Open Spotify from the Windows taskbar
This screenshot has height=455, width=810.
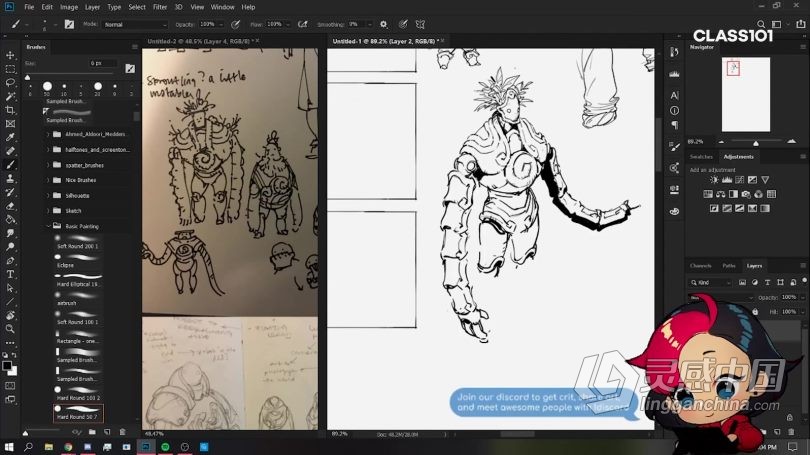click(x=165, y=447)
